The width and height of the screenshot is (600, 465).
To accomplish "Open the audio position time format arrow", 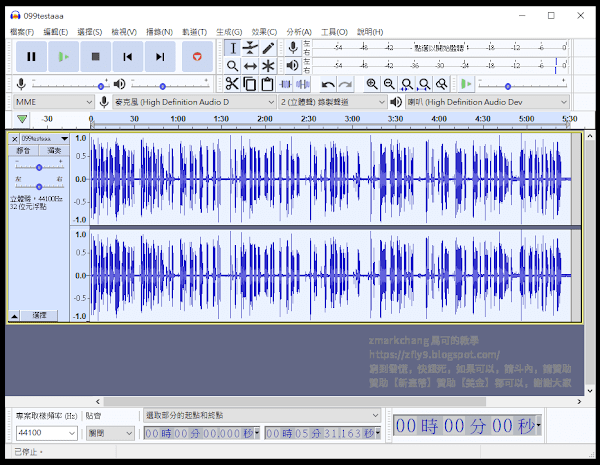I will pyautogui.click(x=539, y=424).
